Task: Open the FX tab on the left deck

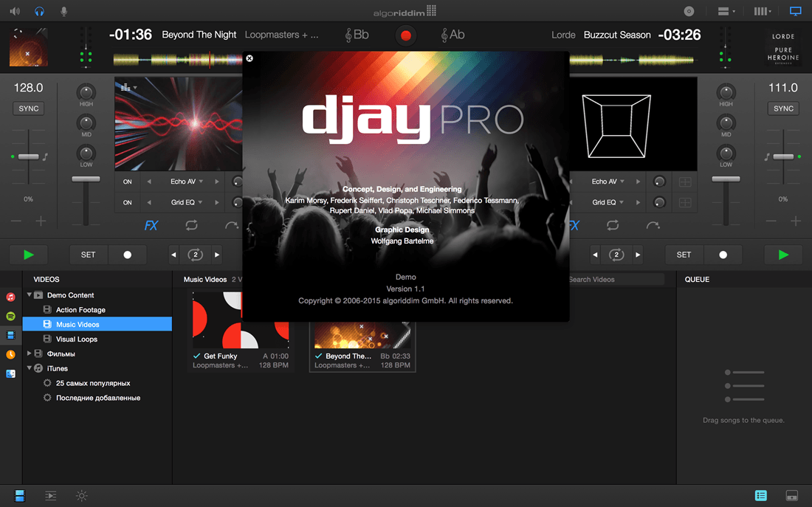Action: point(151,225)
